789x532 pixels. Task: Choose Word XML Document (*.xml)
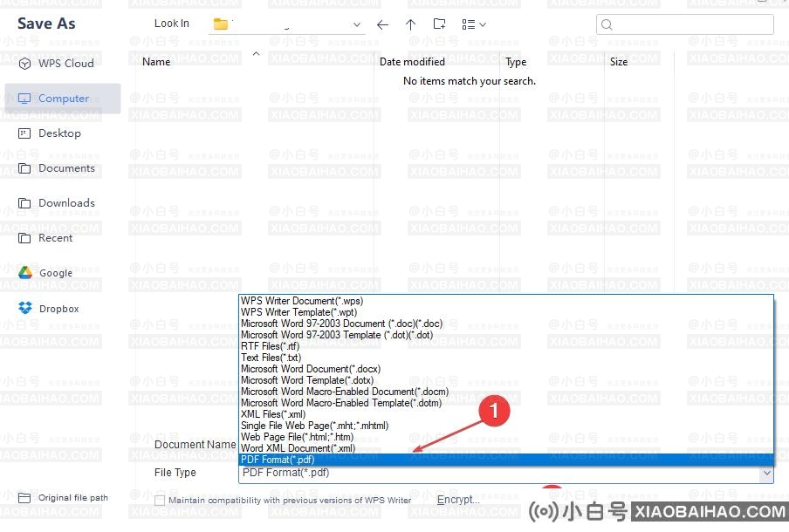(505, 448)
